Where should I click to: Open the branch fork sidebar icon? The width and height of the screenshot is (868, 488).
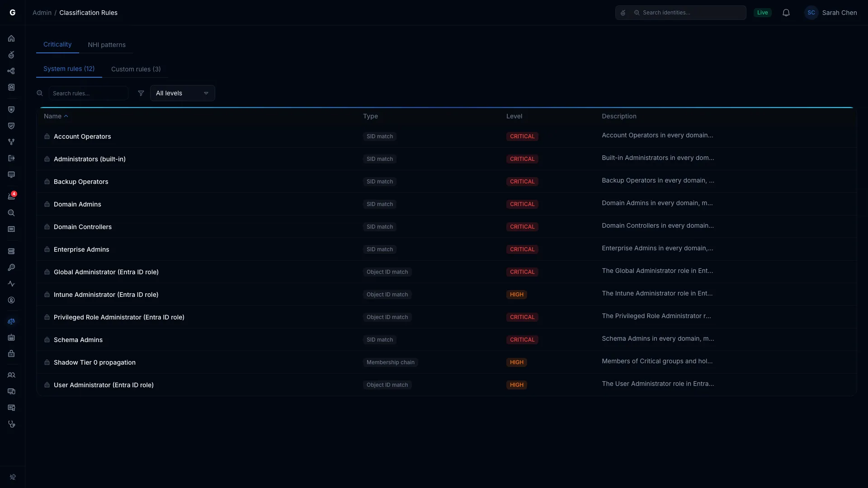pos(11,142)
